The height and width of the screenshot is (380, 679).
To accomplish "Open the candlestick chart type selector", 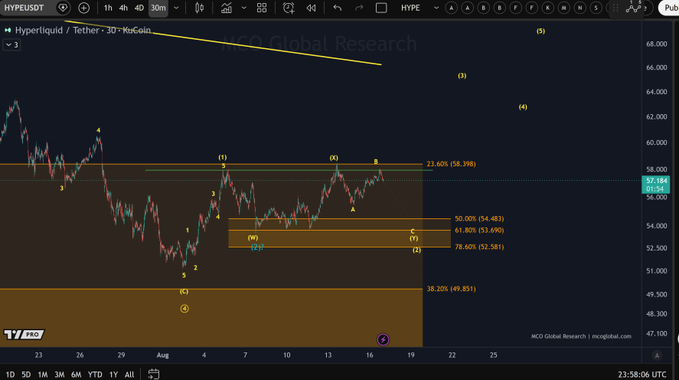I will 199,8.
